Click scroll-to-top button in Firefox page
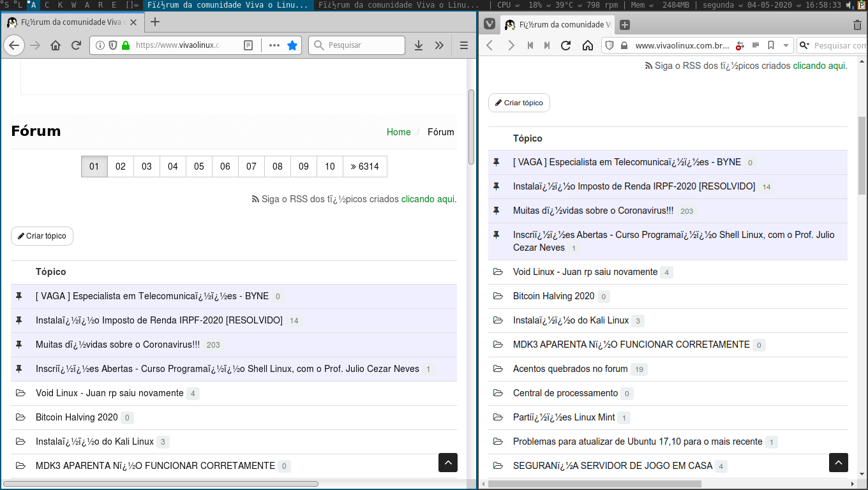 pyautogui.click(x=448, y=463)
